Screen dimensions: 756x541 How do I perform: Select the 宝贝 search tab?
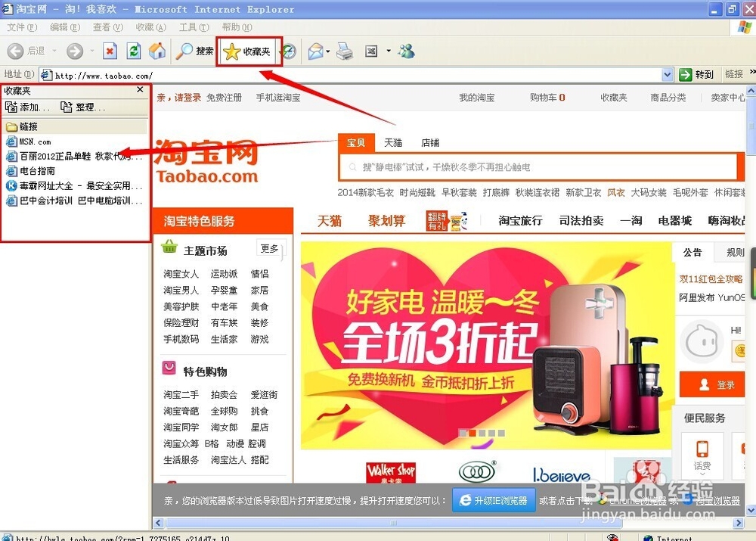tap(356, 143)
